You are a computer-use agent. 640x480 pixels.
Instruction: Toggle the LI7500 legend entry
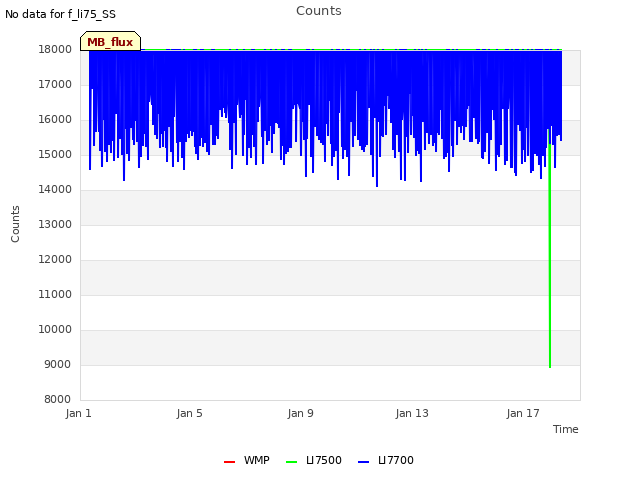pyautogui.click(x=314, y=460)
